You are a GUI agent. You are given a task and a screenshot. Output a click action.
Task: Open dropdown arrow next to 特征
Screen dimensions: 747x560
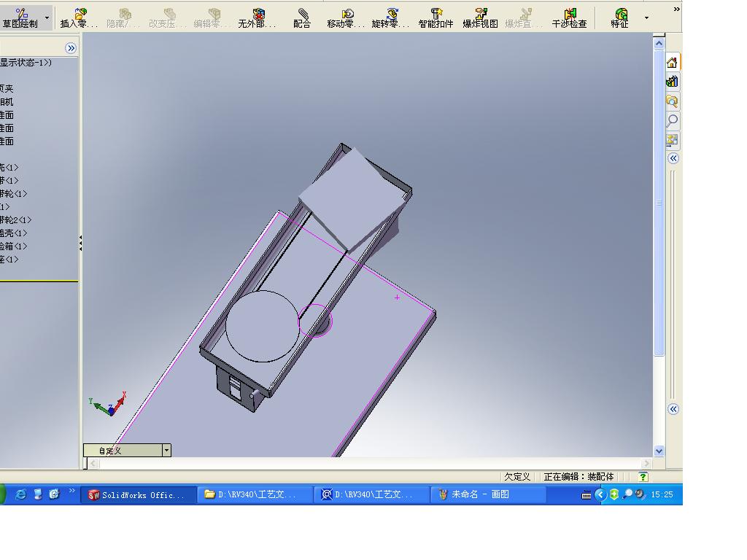pyautogui.click(x=646, y=18)
